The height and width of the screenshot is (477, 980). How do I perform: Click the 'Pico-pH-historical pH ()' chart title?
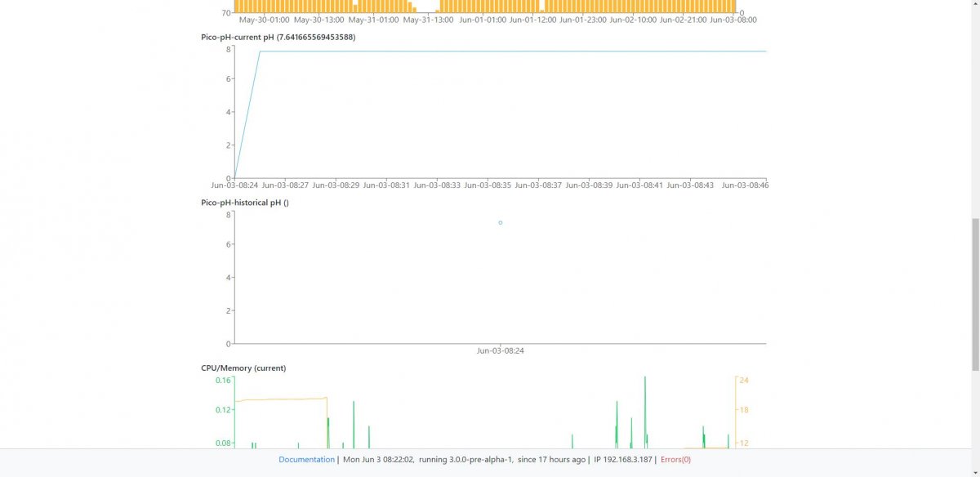[x=245, y=203]
